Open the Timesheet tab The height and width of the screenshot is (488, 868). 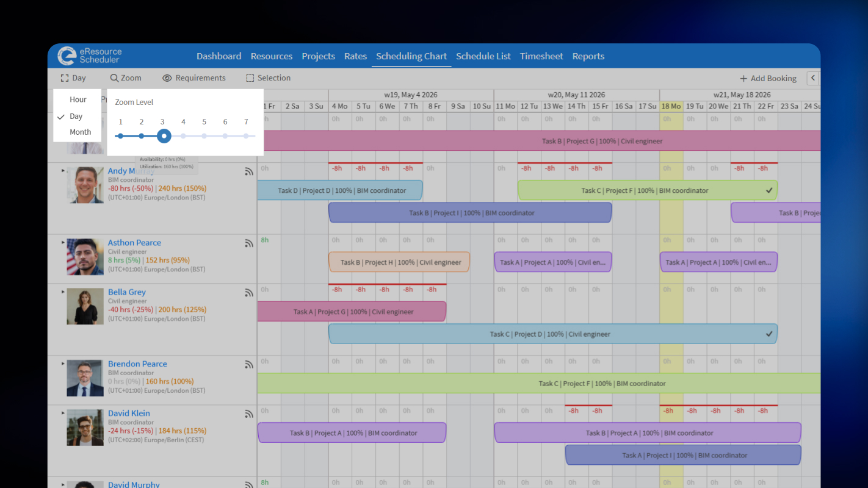(x=541, y=56)
